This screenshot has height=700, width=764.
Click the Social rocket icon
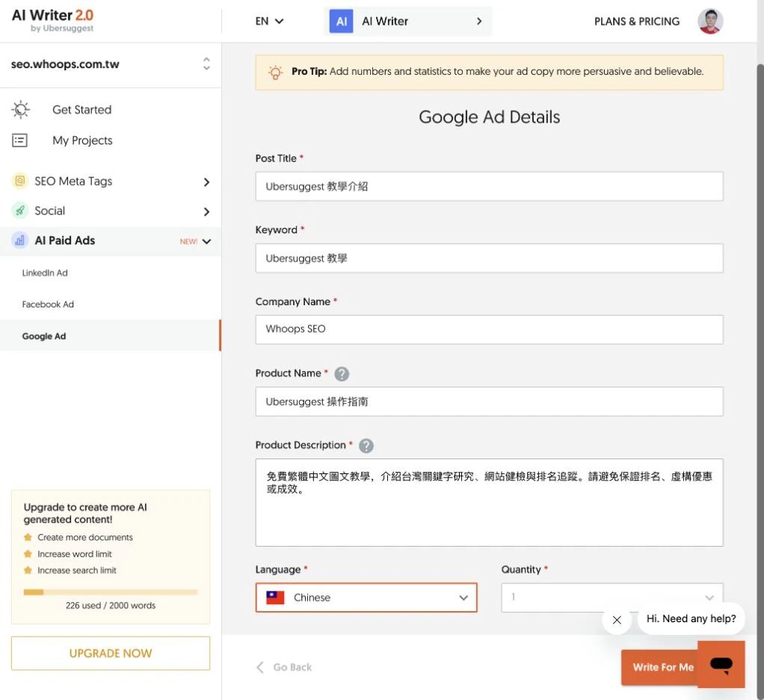(x=19, y=211)
